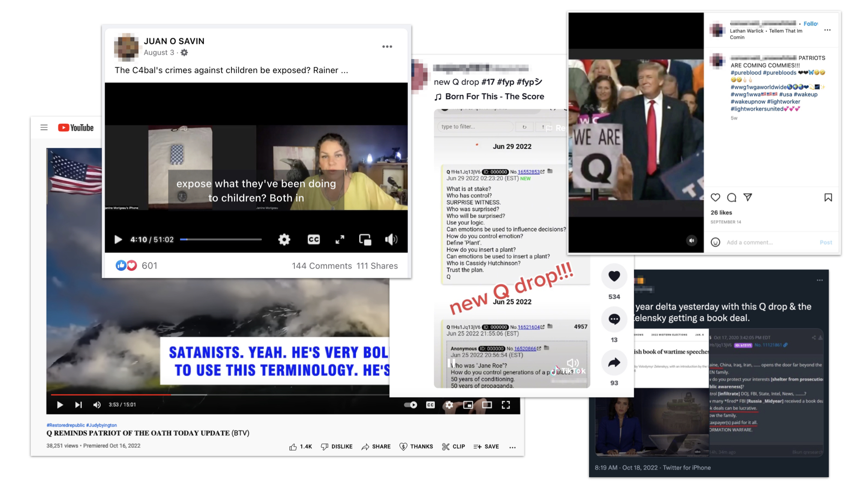Click the SHARE button below the YouTube video

(376, 446)
